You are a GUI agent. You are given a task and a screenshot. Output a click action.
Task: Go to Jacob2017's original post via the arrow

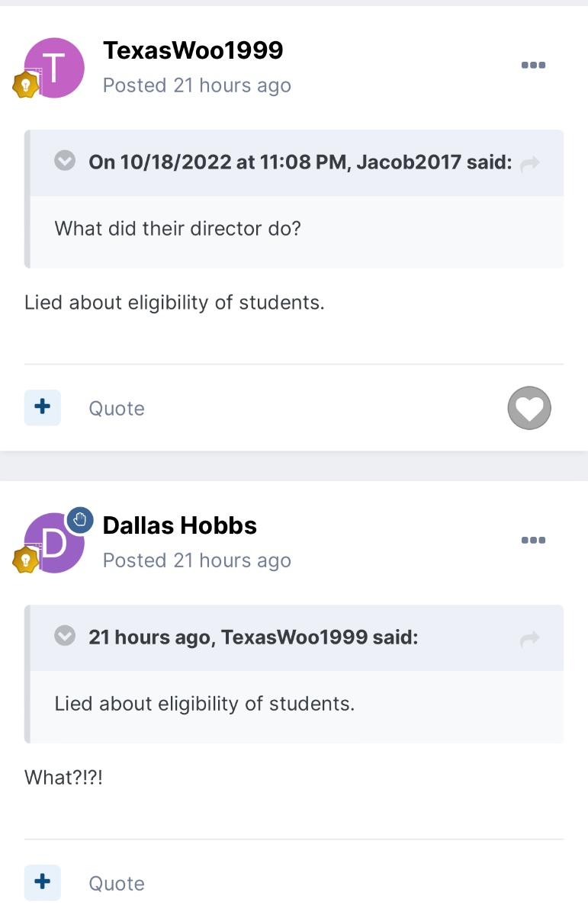pos(529,162)
